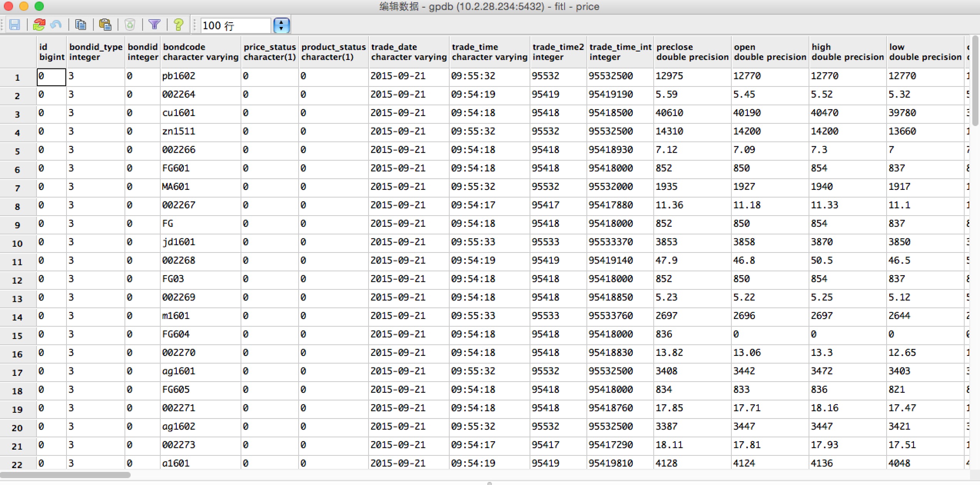Click the vertical scrollbar thumb
Image resolution: width=980 pixels, height=485 pixels.
point(975,81)
